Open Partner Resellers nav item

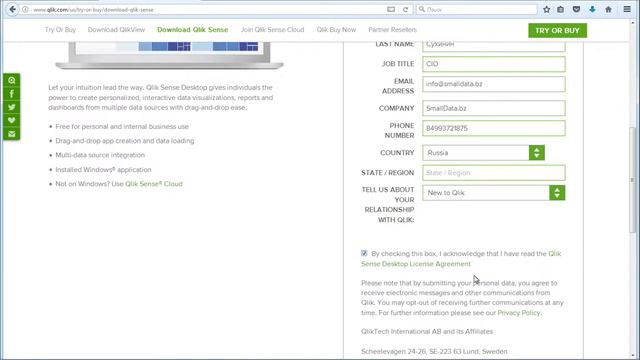point(392,30)
